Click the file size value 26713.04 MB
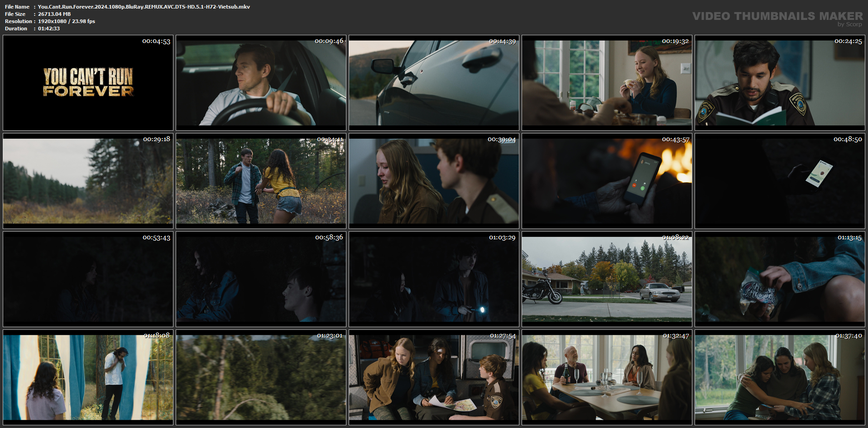This screenshot has width=868, height=428. (54, 14)
